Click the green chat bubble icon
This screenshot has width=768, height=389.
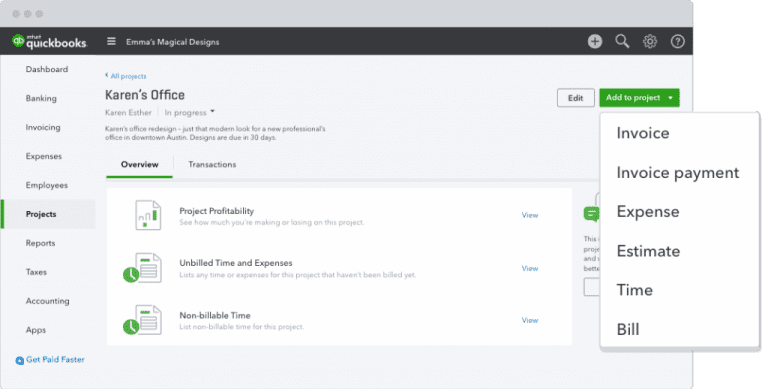click(591, 214)
